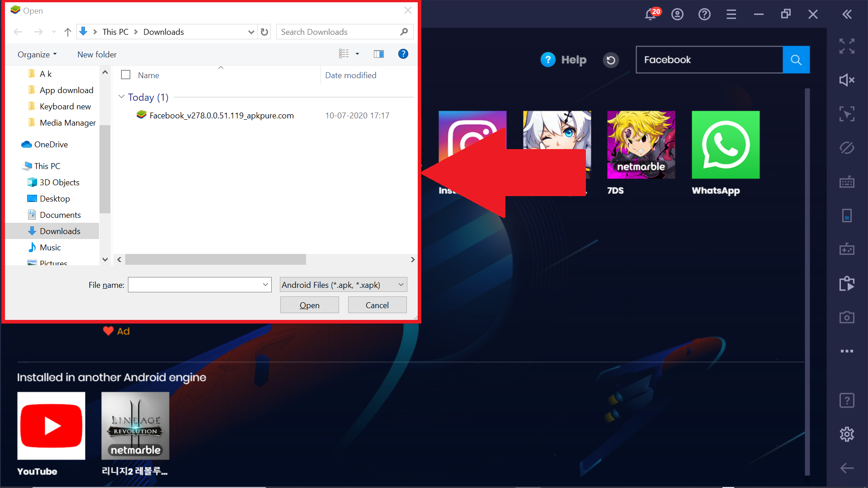Click the help question mark in BlueStacks title bar
Viewport: 868px width, 488px height.
[x=704, y=14]
